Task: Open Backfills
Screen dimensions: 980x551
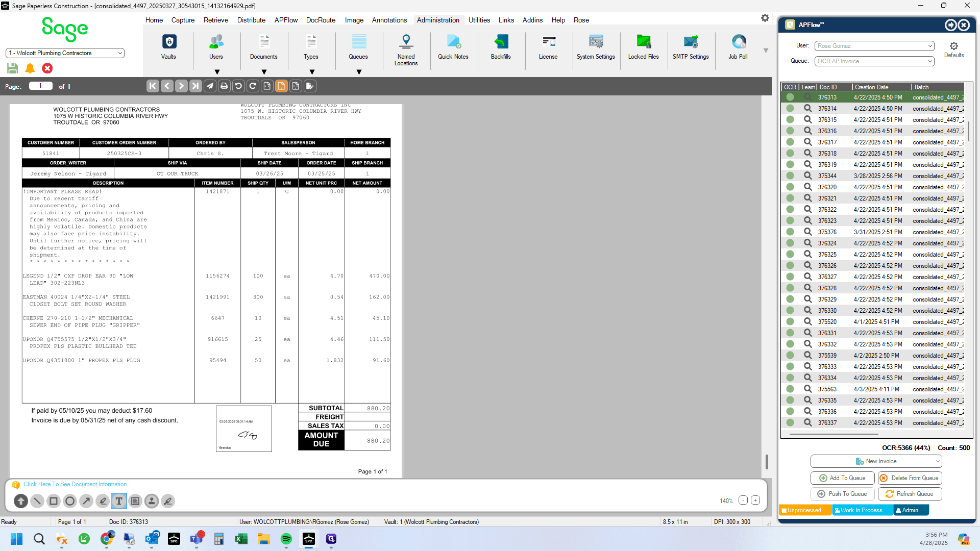Action: [501, 46]
